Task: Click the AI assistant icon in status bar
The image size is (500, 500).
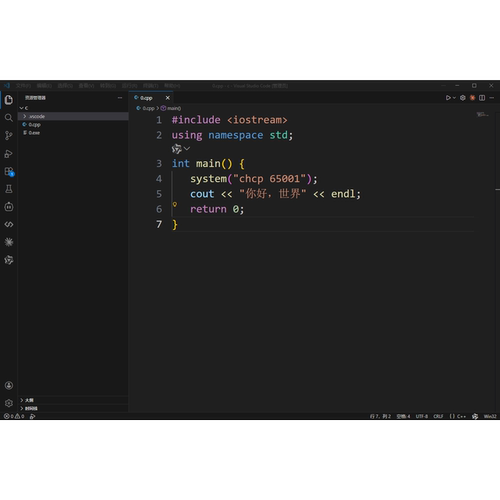Action: [x=475, y=416]
